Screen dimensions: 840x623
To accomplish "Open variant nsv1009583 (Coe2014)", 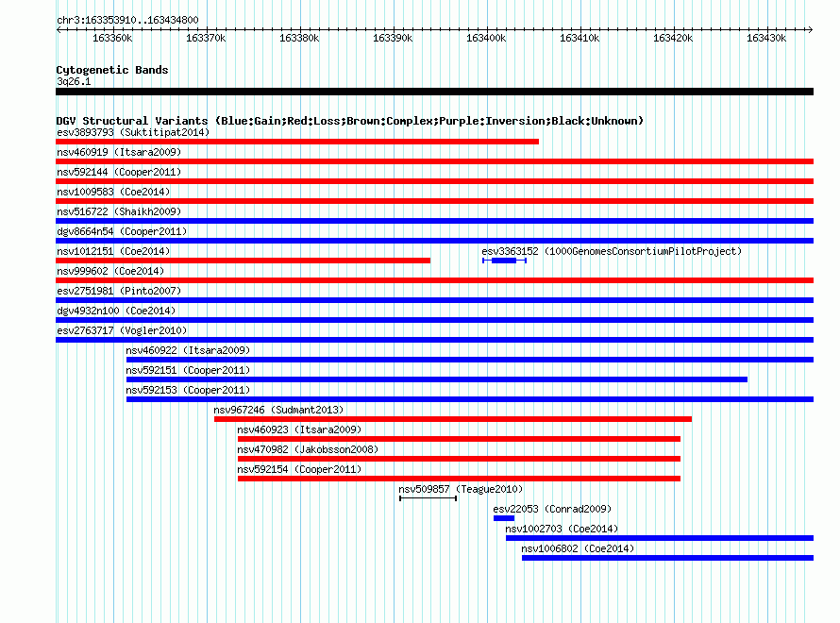I will coord(113,192).
